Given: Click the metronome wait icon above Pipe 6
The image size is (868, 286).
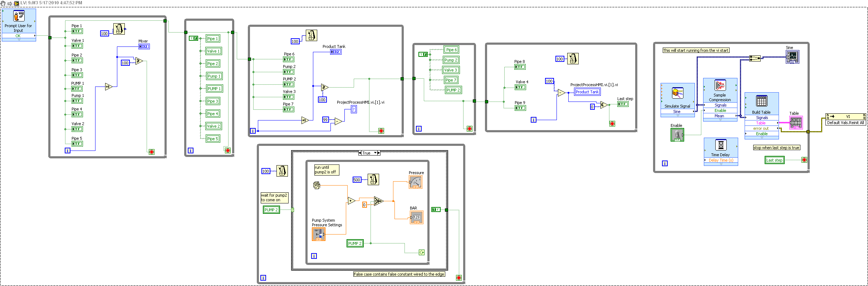Looking at the screenshot, I should (x=311, y=35).
